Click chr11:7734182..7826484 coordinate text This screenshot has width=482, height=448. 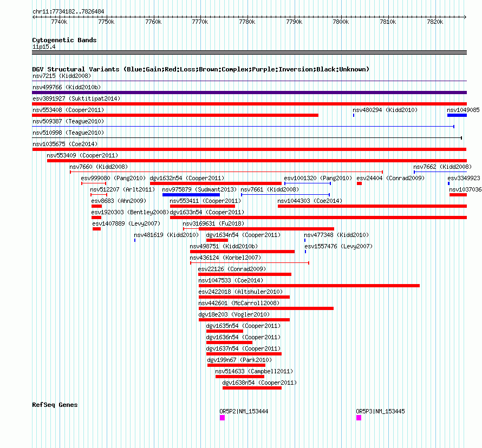coord(69,11)
